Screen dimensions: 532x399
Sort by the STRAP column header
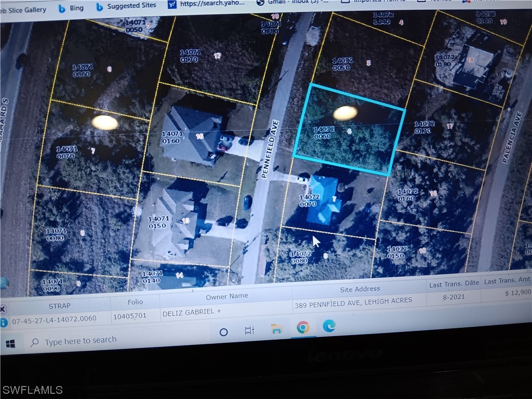(x=59, y=305)
